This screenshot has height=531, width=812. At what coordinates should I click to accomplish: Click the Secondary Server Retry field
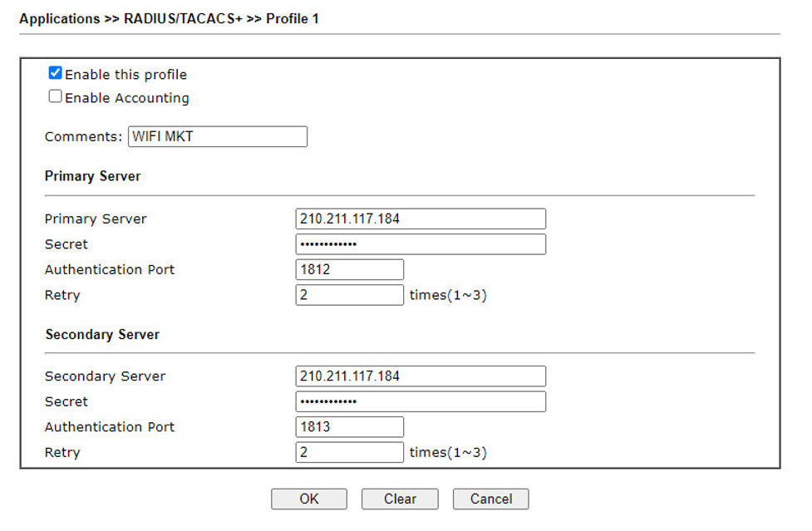click(350, 452)
